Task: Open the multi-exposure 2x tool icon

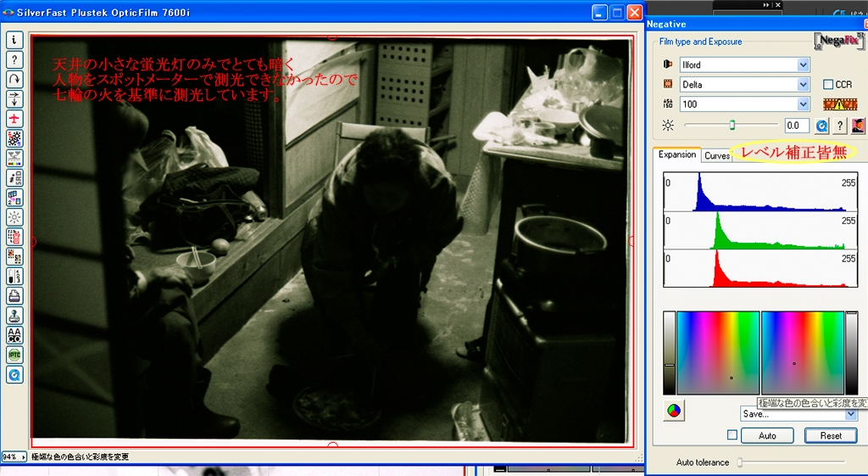Action: coord(14,197)
